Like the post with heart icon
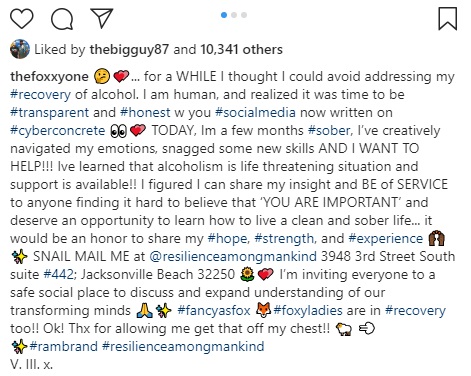Viewport: 471px width, 376px height. 22,18
